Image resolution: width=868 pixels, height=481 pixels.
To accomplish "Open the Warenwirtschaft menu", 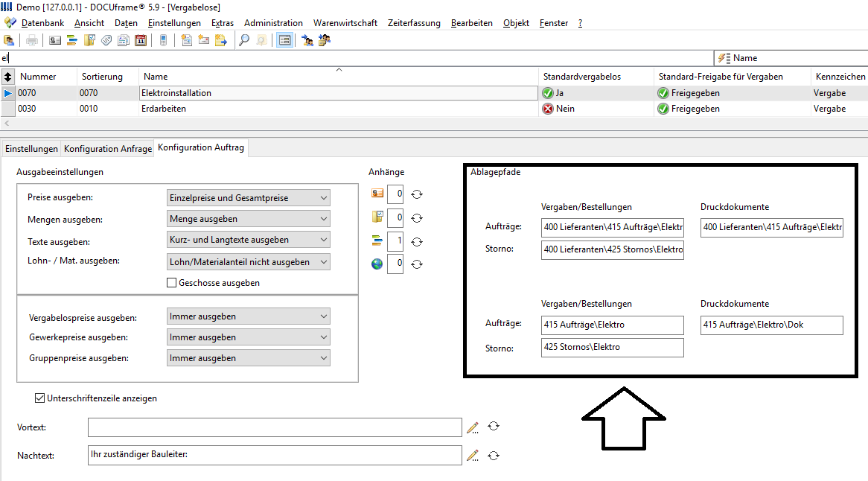I will (345, 22).
